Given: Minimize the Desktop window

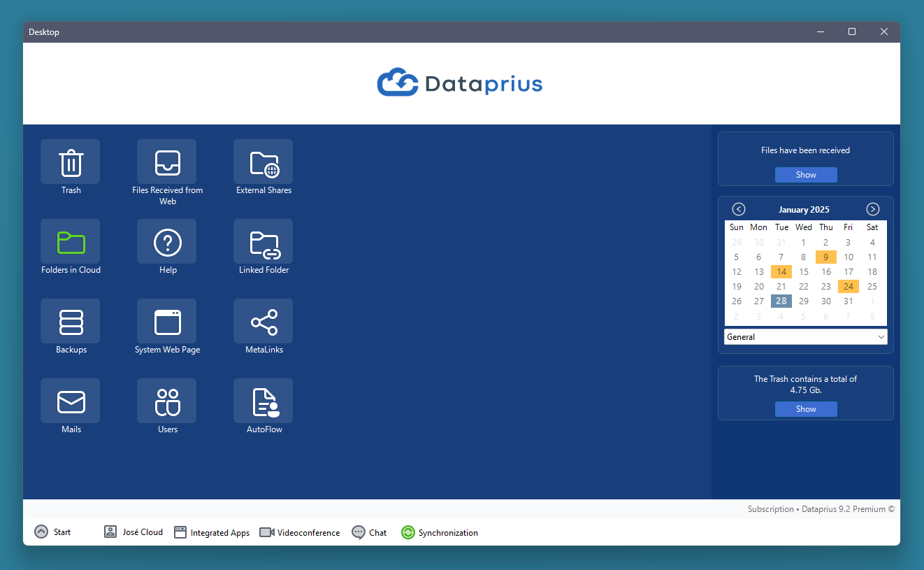Looking at the screenshot, I should 820,31.
